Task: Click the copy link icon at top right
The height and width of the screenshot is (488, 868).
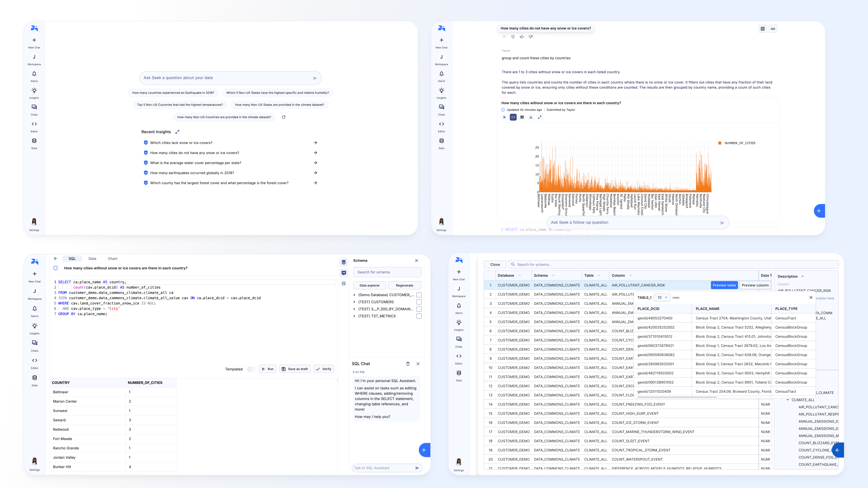Action: [x=773, y=29]
